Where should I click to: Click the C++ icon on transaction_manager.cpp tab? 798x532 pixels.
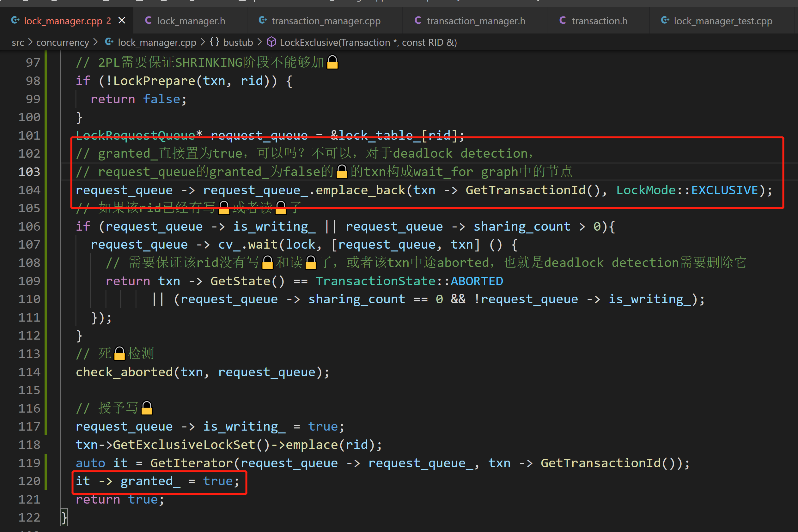pyautogui.click(x=263, y=20)
